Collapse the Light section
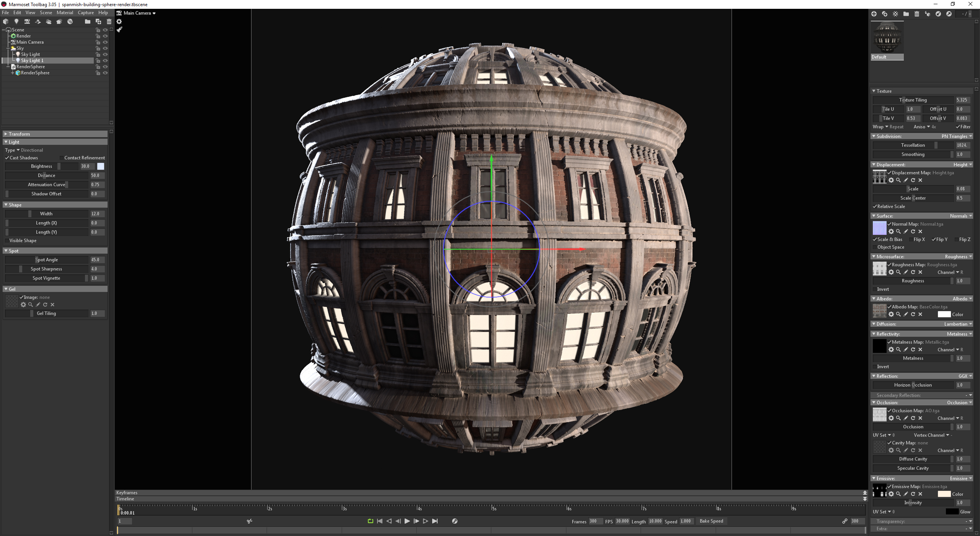The image size is (980, 536). (55, 142)
